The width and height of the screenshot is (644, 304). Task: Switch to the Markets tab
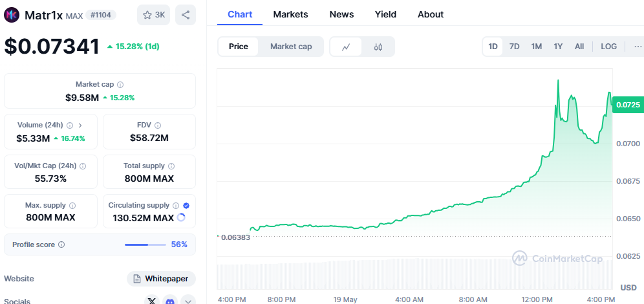[290, 14]
